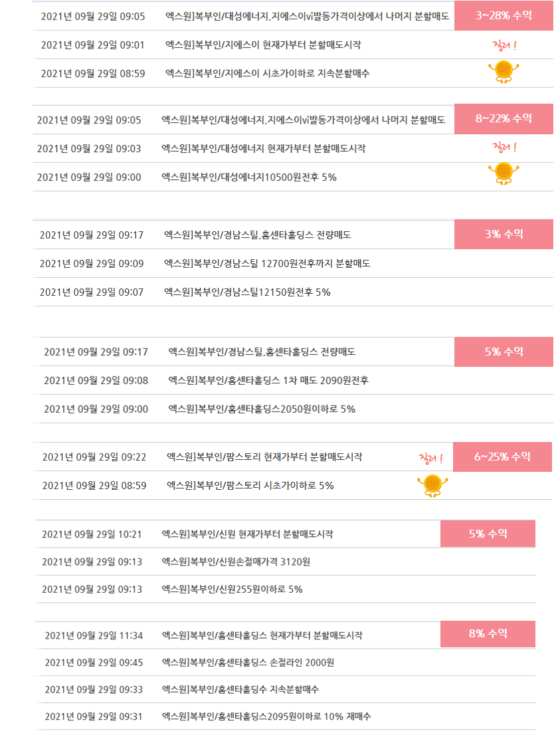The width and height of the screenshot is (560, 753).
Task: Select the 3~28% 수익 badge
Action: coord(504,15)
